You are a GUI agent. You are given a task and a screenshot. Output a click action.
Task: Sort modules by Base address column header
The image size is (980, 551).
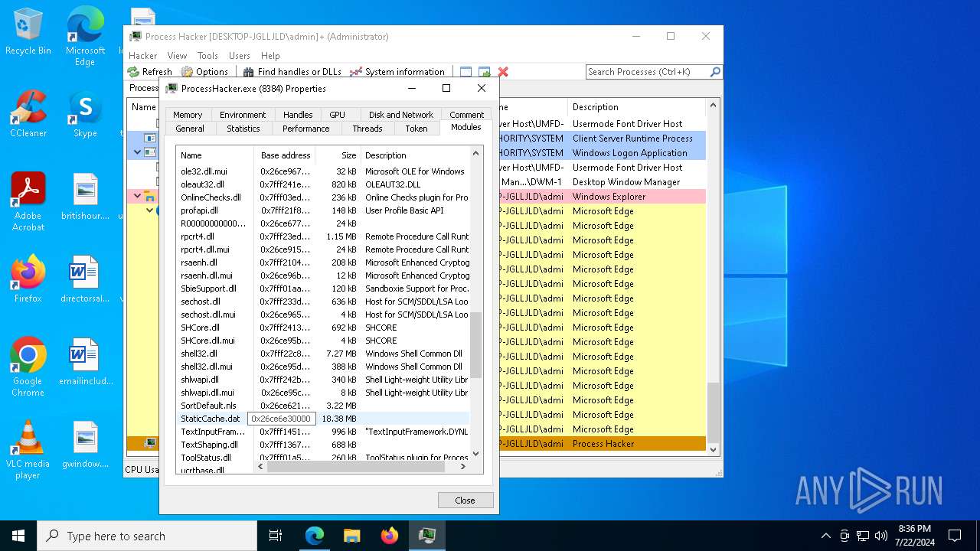pos(285,155)
